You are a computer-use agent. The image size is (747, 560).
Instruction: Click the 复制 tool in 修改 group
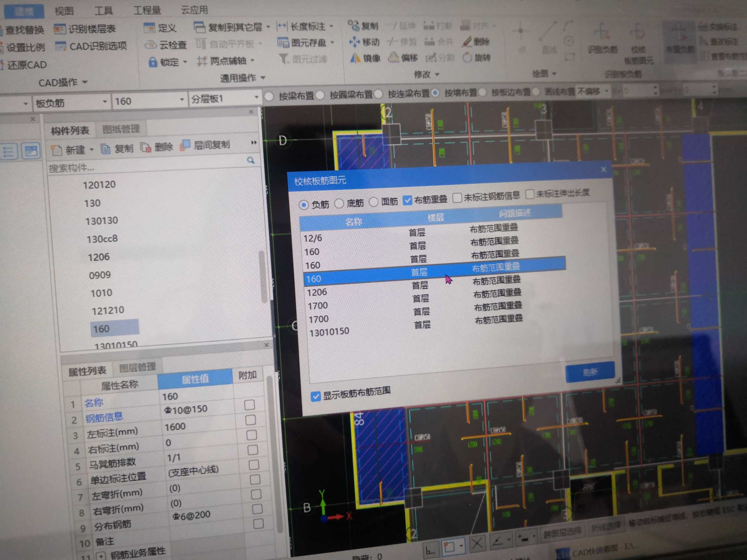tap(363, 26)
